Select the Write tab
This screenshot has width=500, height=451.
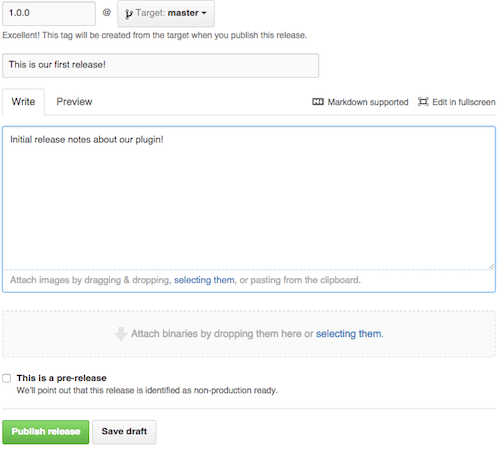click(23, 101)
